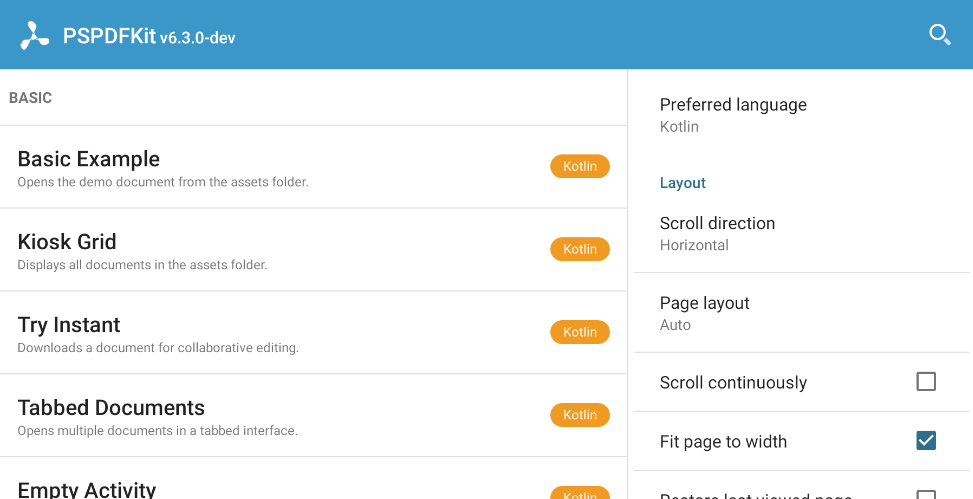This screenshot has width=973, height=499.
Task: Click the Kotlin badge beside Try Instant
Action: [580, 333]
